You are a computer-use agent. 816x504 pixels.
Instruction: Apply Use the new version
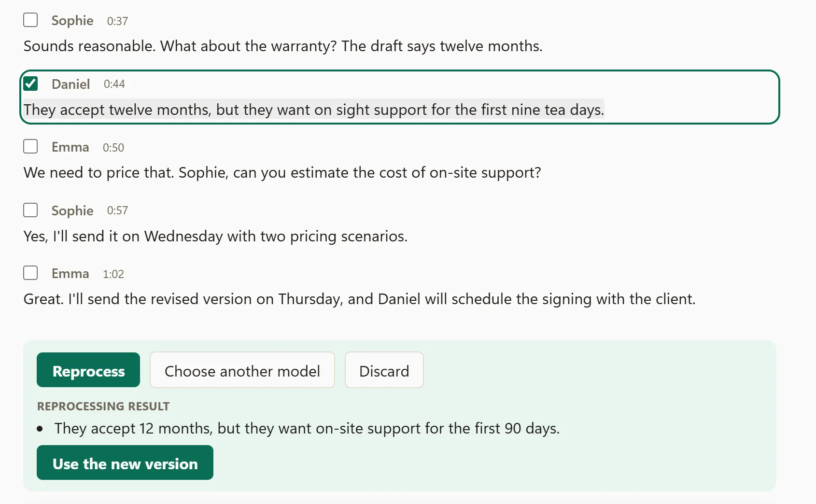125,462
